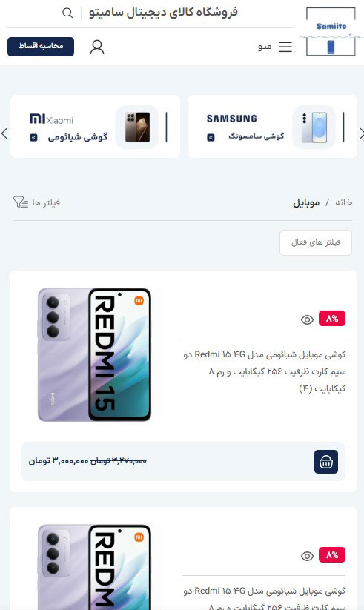Open the فیلتر ها filter icon
This screenshot has width=364, height=610.
[x=20, y=202]
